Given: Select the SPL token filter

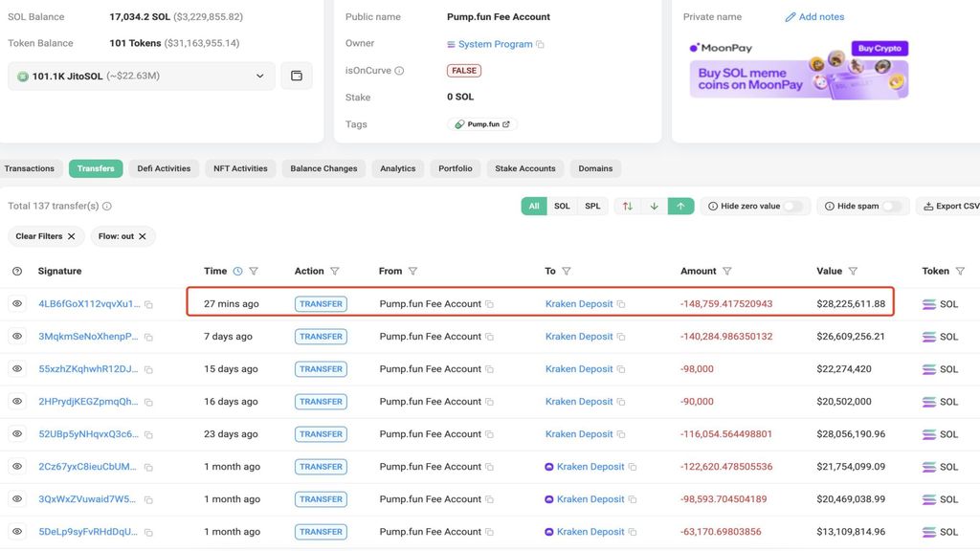Looking at the screenshot, I should [592, 207].
